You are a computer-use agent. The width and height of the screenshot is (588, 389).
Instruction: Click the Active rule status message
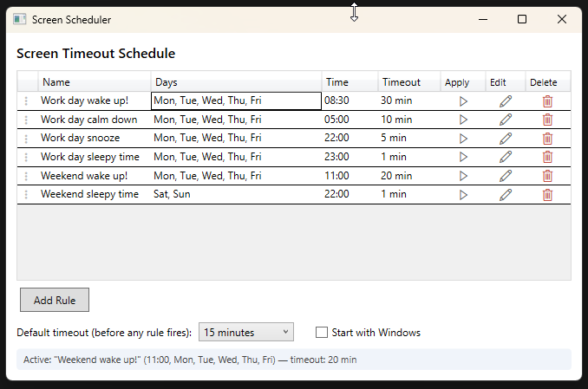294,360
